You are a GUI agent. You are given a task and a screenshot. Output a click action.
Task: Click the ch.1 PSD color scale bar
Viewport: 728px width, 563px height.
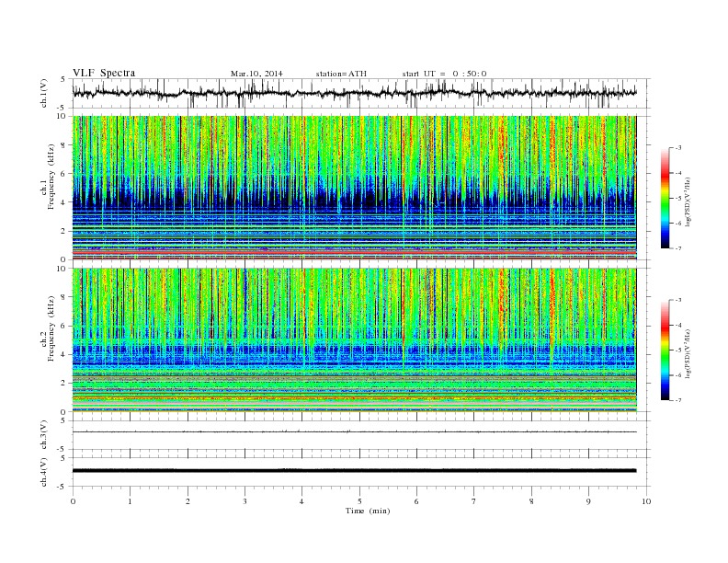coord(665,198)
